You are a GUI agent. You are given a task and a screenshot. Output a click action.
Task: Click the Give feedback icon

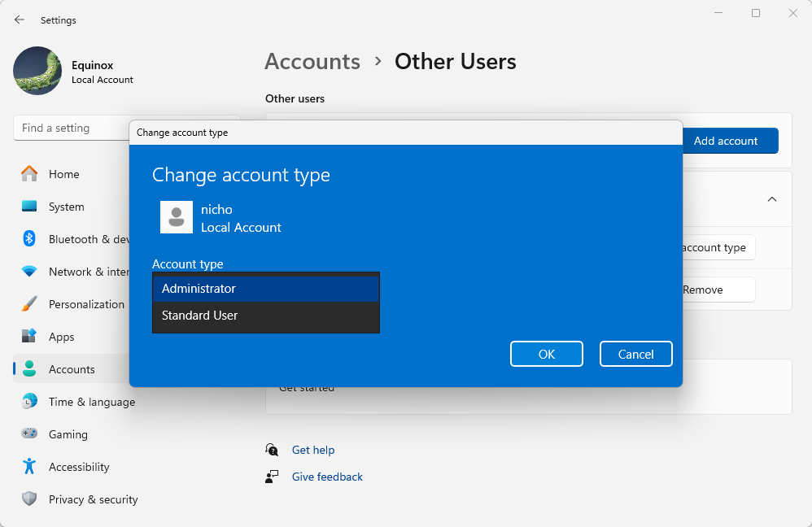pyautogui.click(x=272, y=477)
